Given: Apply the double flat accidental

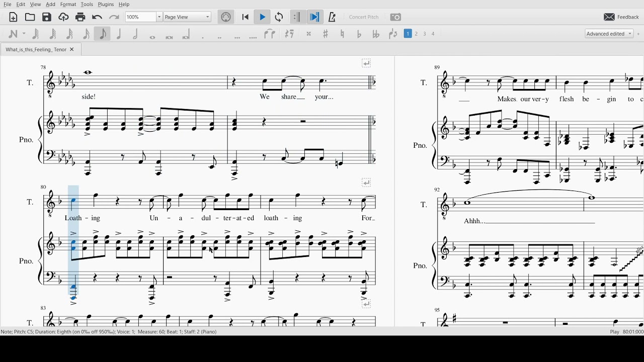Looking at the screenshot, I should click(376, 34).
